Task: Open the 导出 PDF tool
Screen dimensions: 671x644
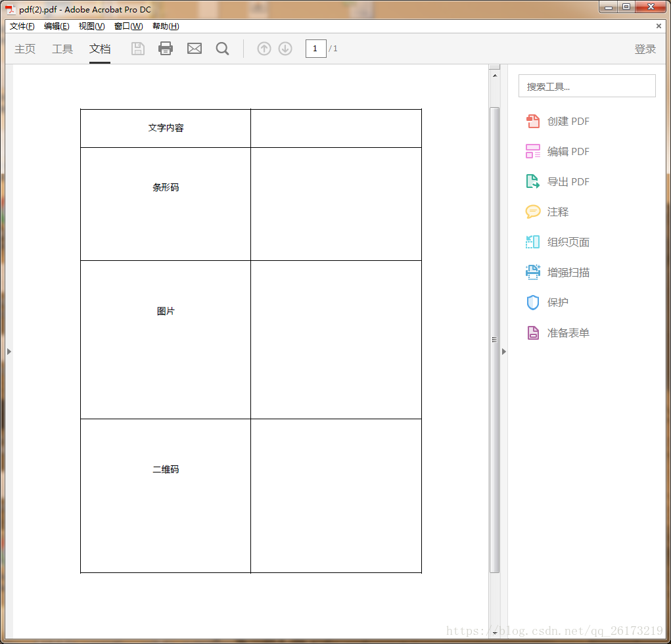Action: [569, 181]
